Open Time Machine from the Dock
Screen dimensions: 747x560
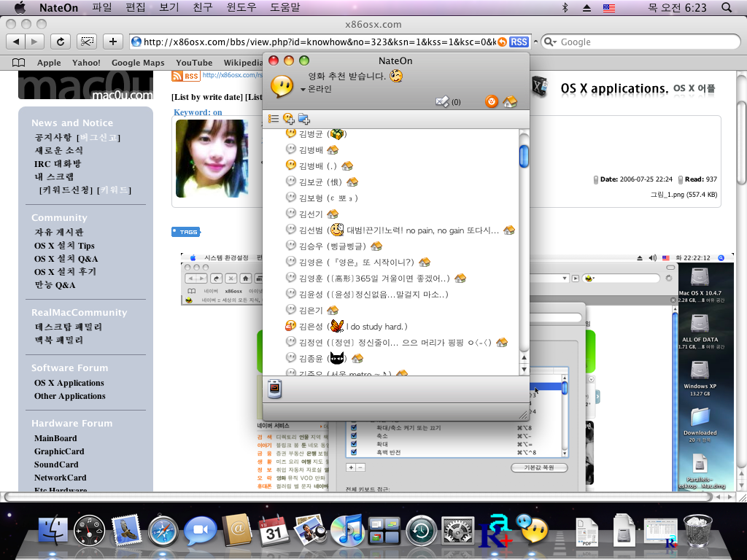421,531
